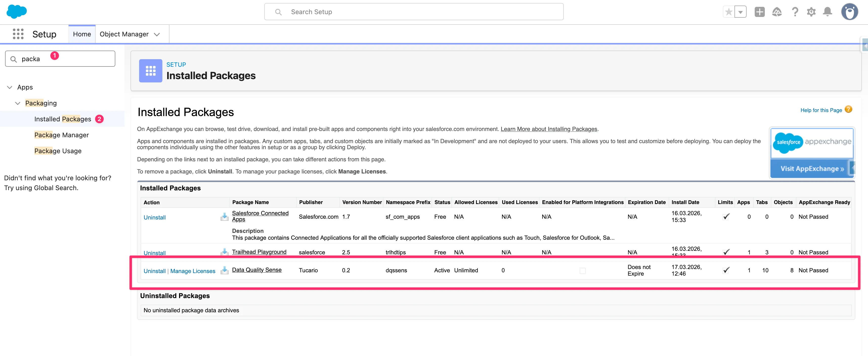868x356 pixels.
Task: Open Manage Licenses for Data Quality Sense
Action: (193, 271)
